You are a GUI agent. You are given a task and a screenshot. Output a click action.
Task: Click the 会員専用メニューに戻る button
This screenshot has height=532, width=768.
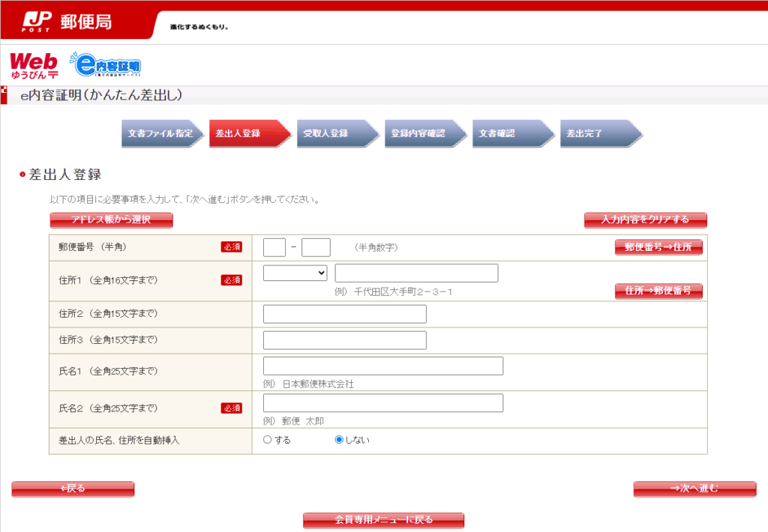383,520
